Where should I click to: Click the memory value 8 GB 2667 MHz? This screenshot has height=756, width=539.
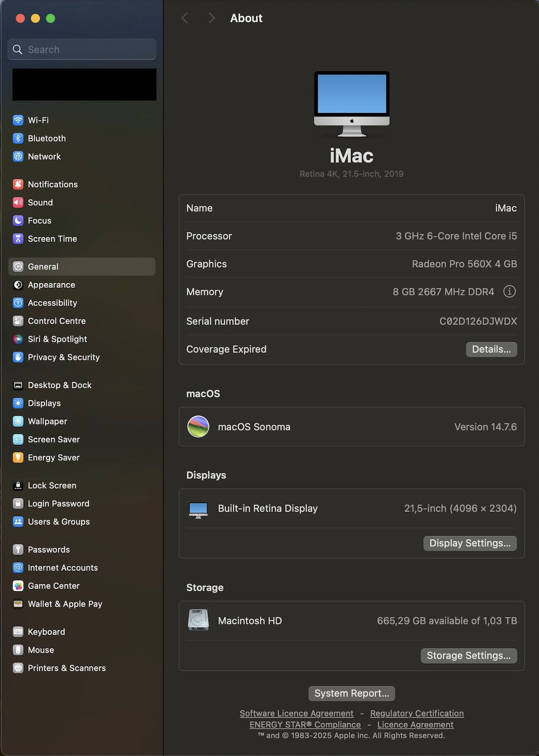pos(443,292)
